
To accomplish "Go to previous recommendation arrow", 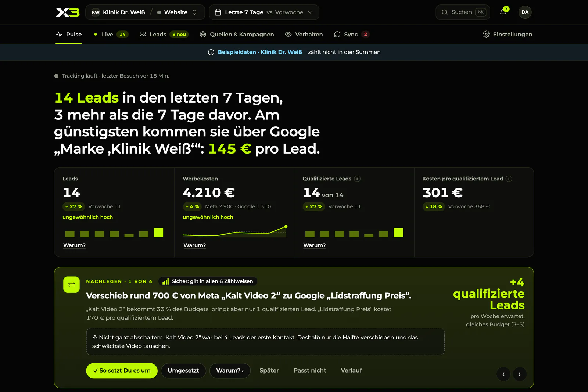I will click(x=503, y=374).
